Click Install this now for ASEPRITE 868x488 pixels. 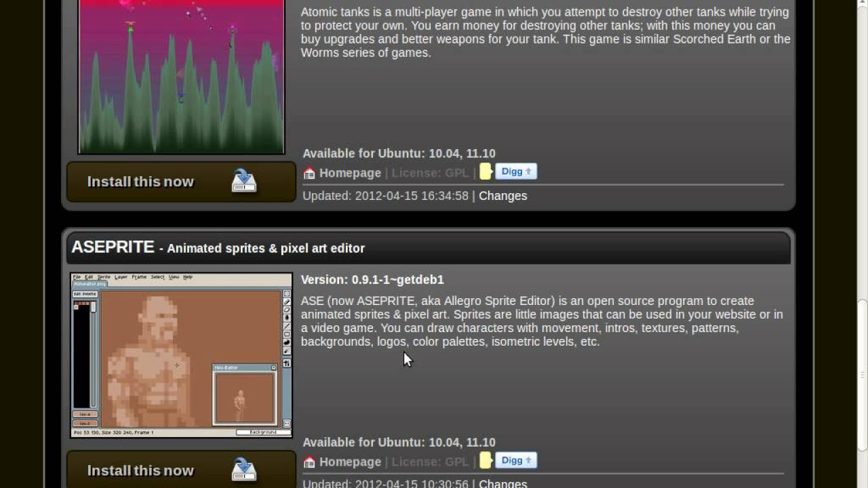181,470
